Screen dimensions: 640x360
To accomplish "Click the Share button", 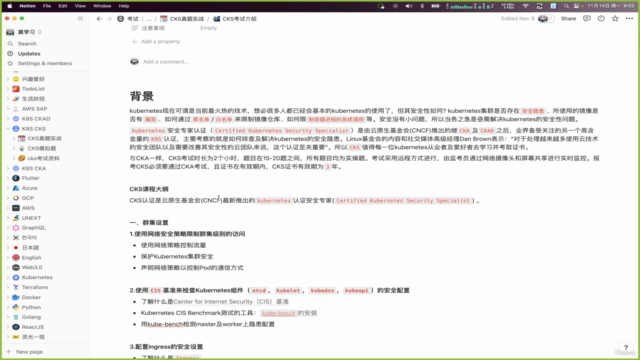I will (568, 18).
